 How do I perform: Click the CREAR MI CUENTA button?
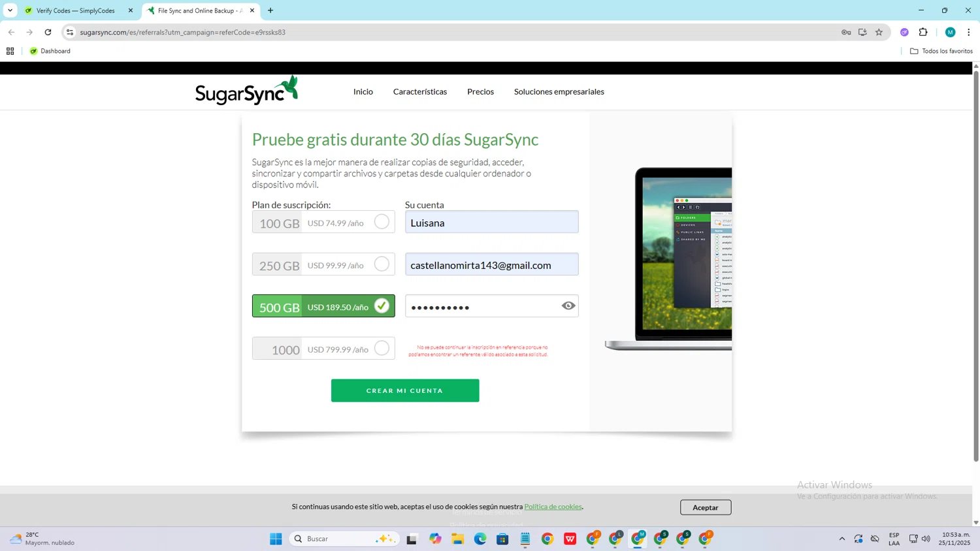tap(405, 390)
